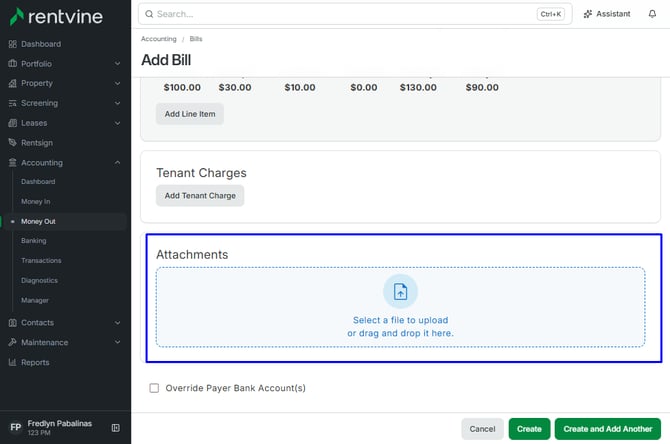Click Create and Add Another button
This screenshot has width=670, height=444.
pyautogui.click(x=608, y=429)
